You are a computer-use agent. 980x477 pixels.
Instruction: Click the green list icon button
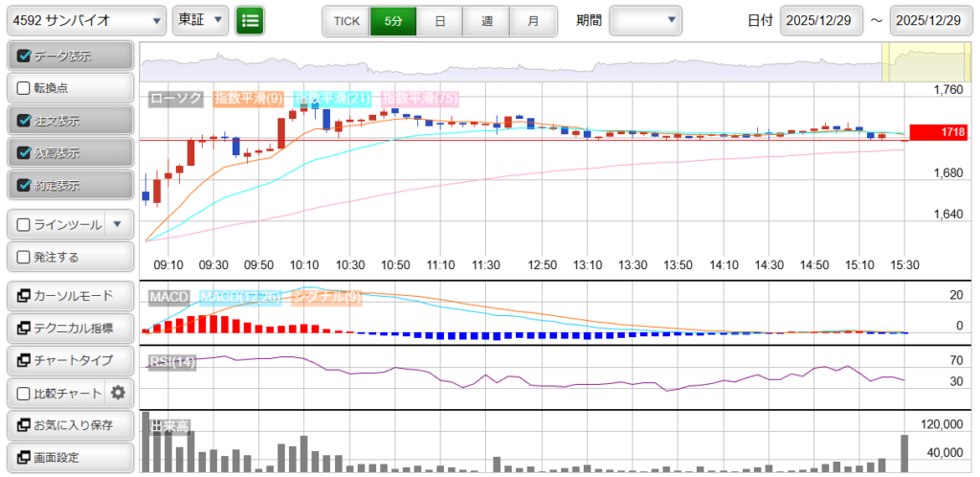click(x=251, y=20)
